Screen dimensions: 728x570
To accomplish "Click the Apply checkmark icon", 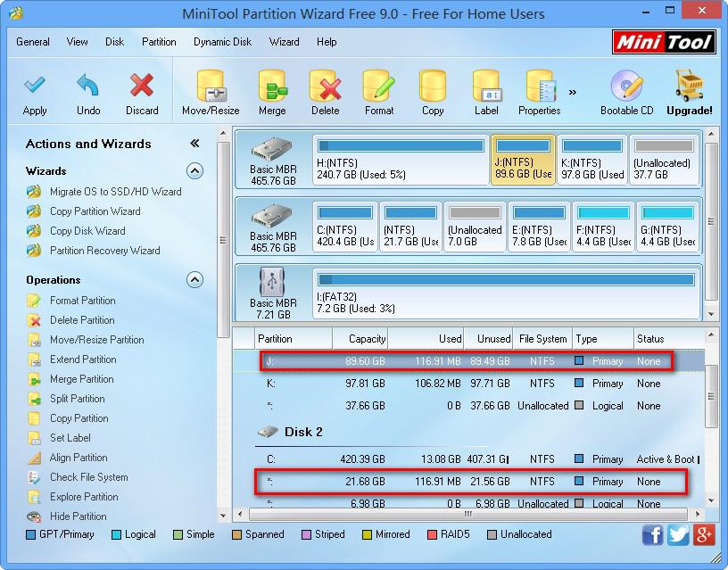I will click(35, 85).
